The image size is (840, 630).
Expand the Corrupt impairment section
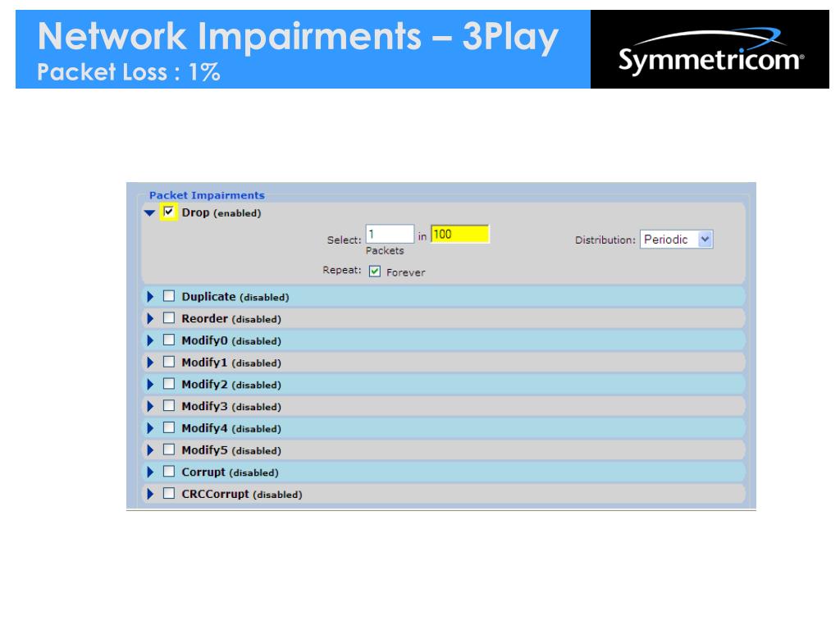tap(150, 472)
